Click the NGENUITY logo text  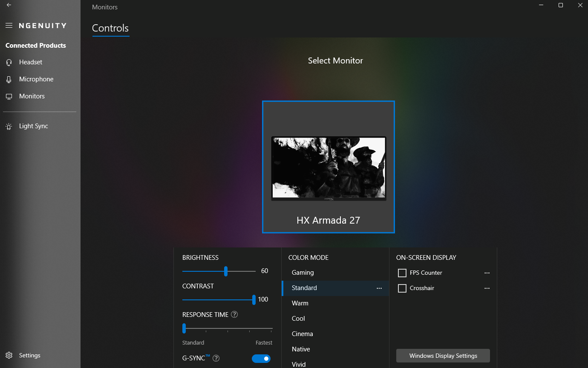tap(43, 26)
